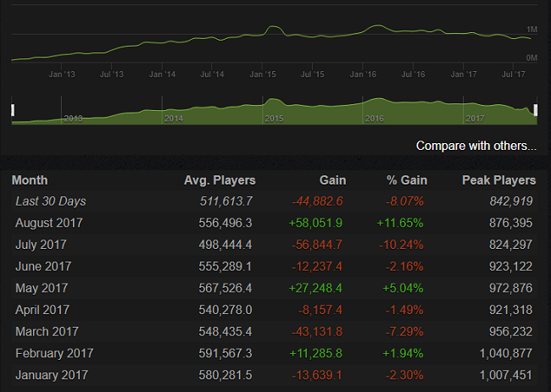Click the average players value 540,278.0

225,310
